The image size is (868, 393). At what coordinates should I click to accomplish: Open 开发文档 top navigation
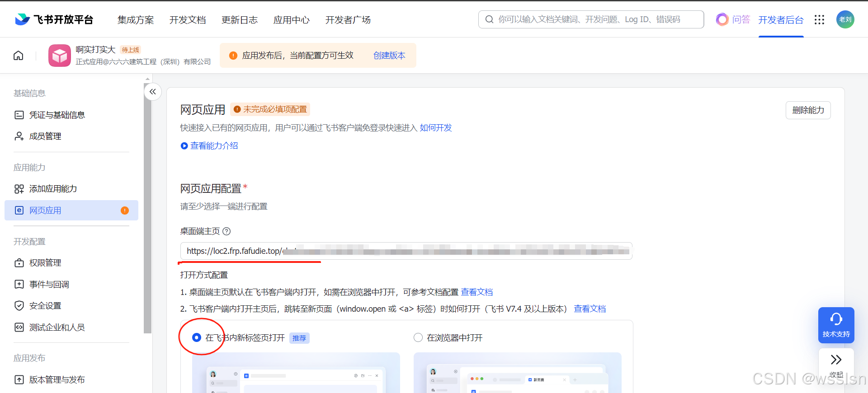coord(188,20)
